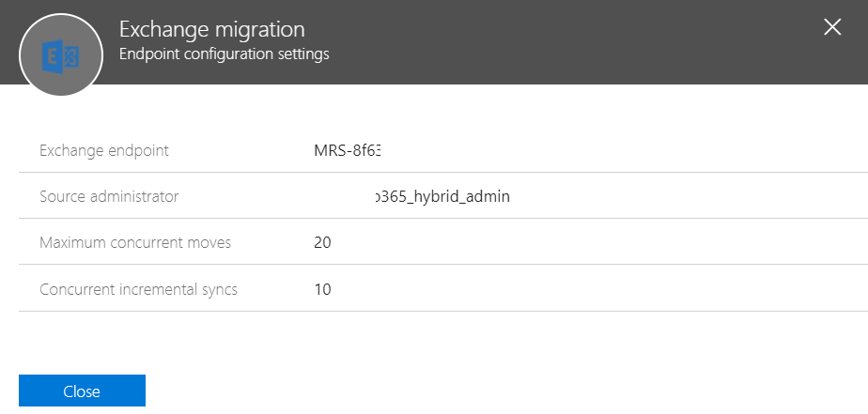
Task: Select the Maximum concurrent moves label
Action: [x=135, y=242]
